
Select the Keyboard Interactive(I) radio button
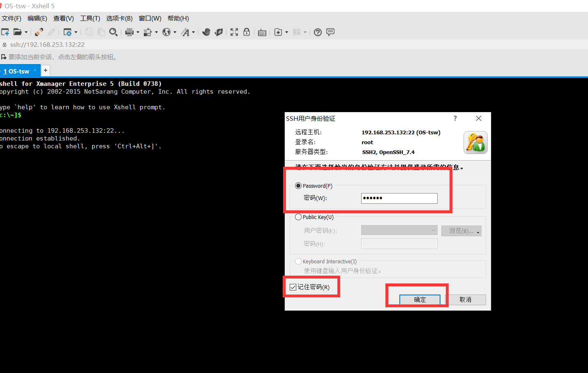pos(298,261)
